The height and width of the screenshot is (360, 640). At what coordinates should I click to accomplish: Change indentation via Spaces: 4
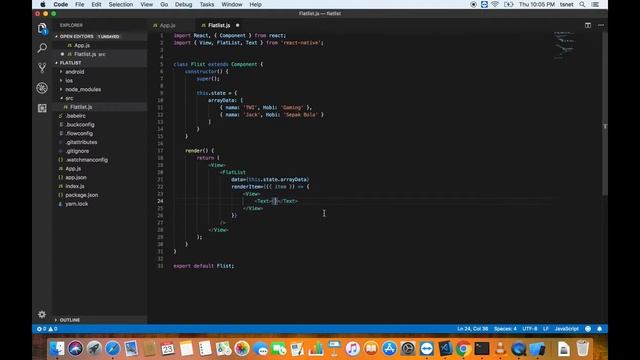coord(505,329)
